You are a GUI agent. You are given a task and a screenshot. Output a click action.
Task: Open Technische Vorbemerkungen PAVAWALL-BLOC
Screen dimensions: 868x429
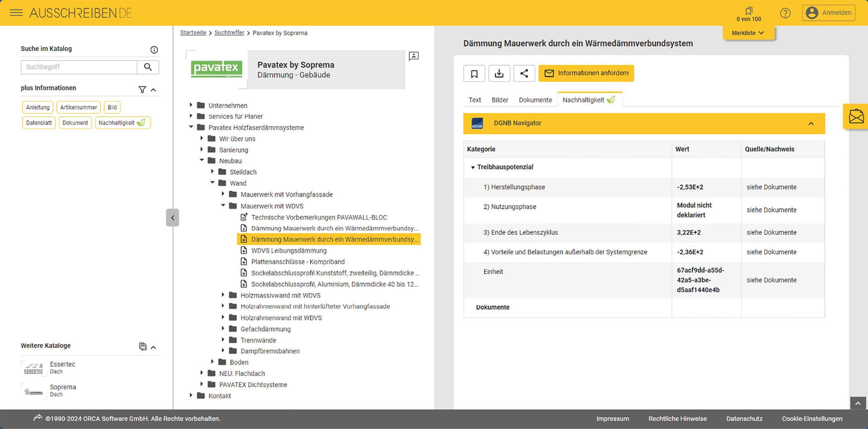[x=319, y=217]
